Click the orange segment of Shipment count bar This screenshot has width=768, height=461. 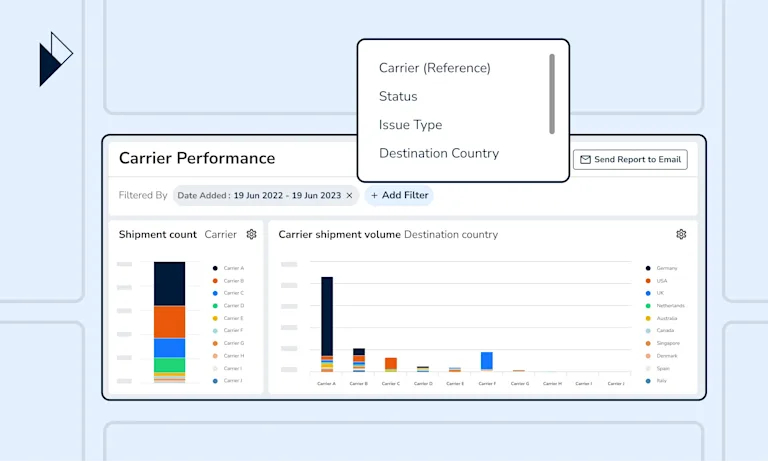point(169,322)
